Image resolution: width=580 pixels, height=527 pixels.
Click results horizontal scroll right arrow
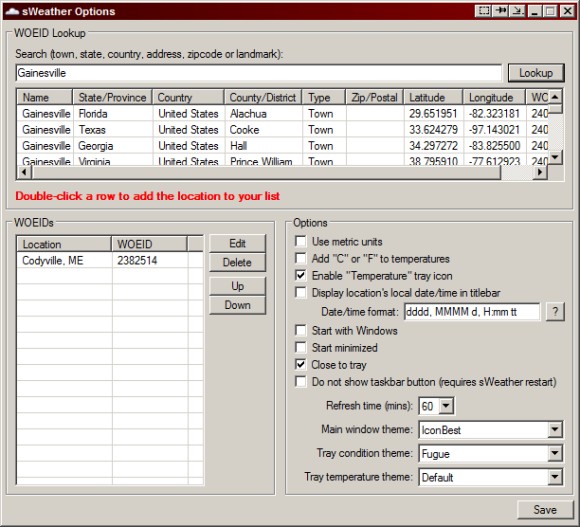pyautogui.click(x=540, y=172)
